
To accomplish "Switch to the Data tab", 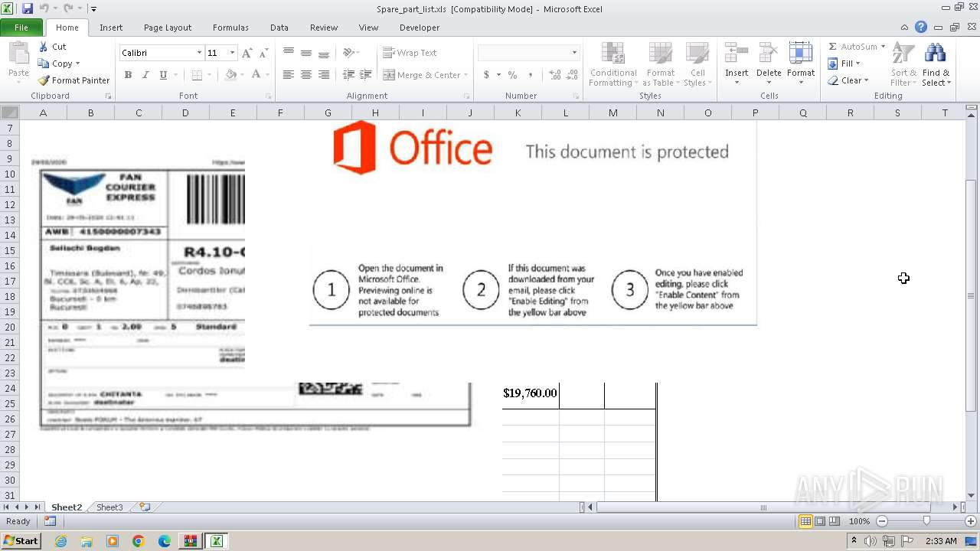I will 279,28.
